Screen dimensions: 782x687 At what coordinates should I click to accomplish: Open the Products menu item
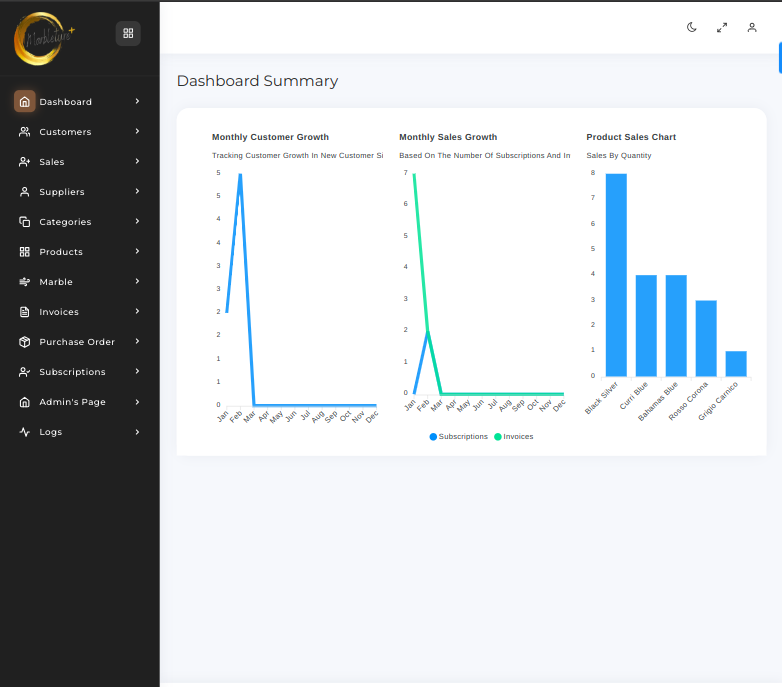79,252
